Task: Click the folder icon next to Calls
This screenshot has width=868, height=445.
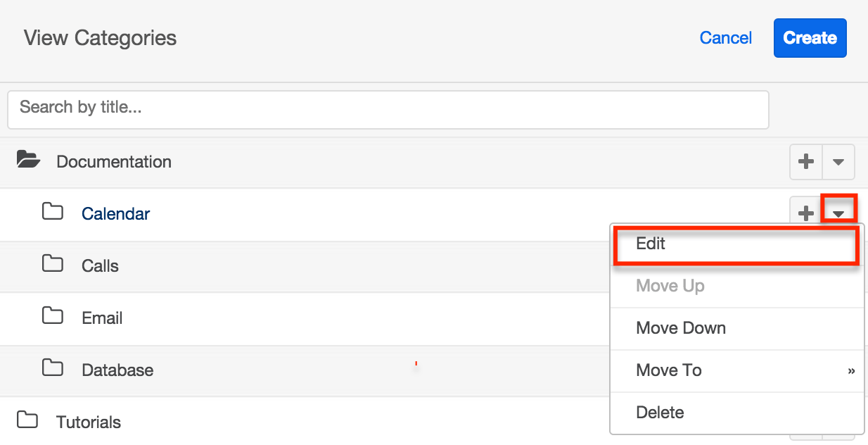Action: tap(53, 265)
